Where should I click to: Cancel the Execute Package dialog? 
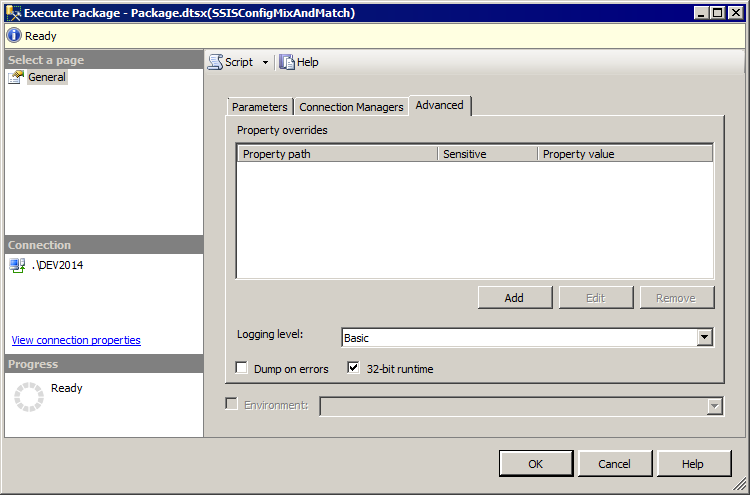point(615,463)
